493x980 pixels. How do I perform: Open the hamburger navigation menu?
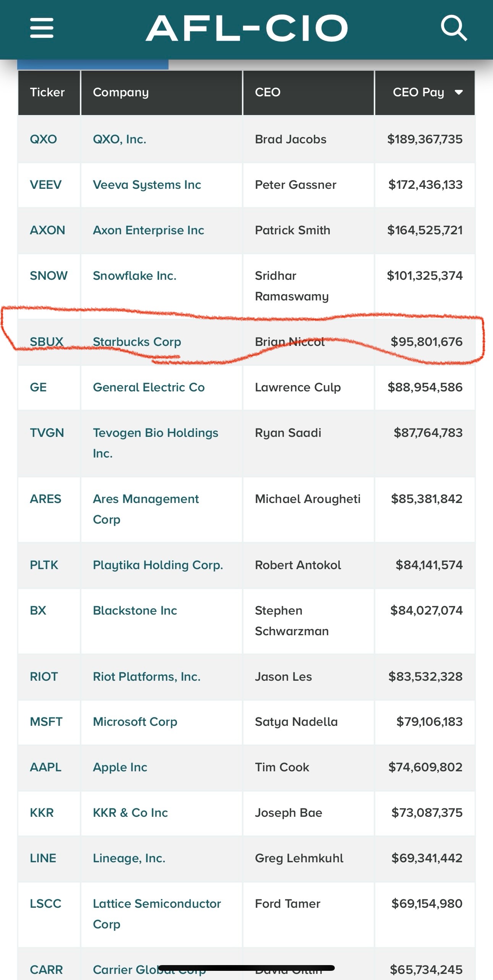(42, 28)
